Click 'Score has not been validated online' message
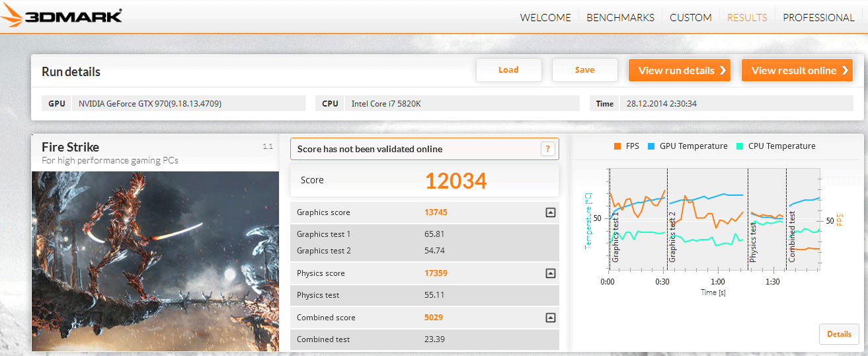 [x=370, y=150]
